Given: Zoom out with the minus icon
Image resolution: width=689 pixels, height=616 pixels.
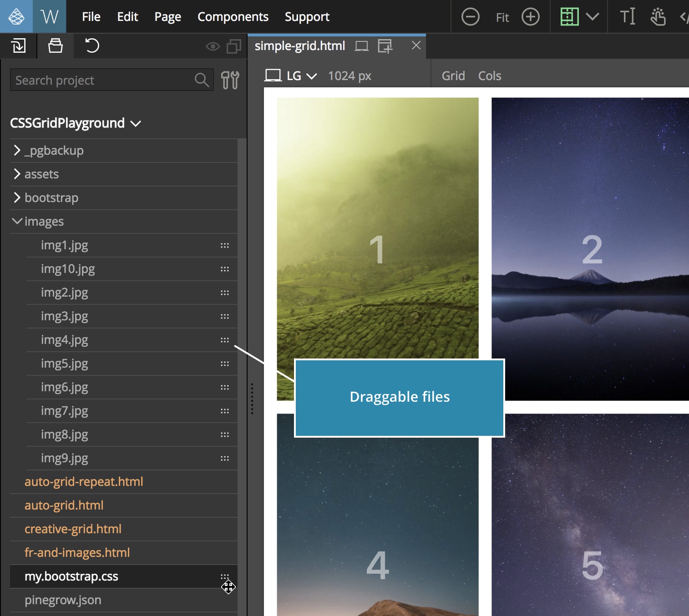Looking at the screenshot, I should coord(471,17).
